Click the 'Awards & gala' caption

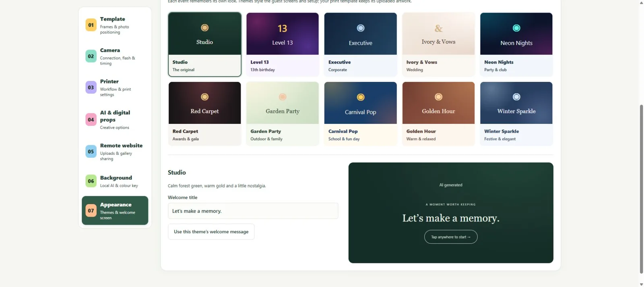(186, 139)
